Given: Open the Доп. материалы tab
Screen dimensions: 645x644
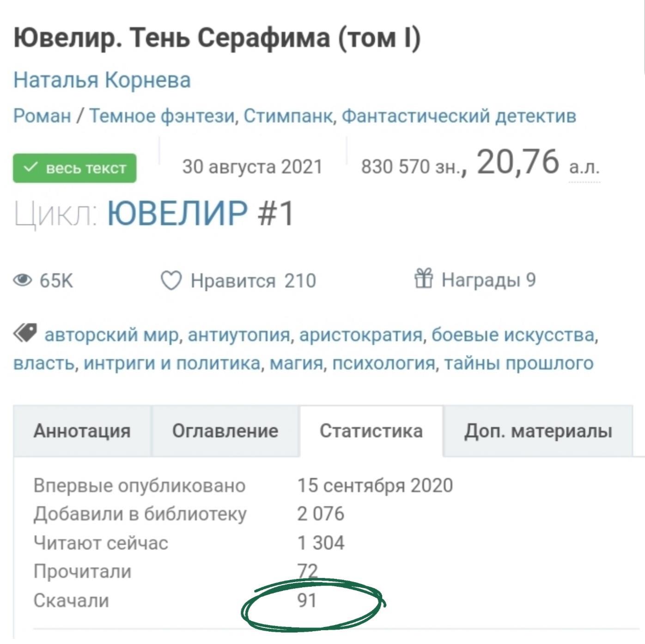Looking at the screenshot, I should 538,431.
